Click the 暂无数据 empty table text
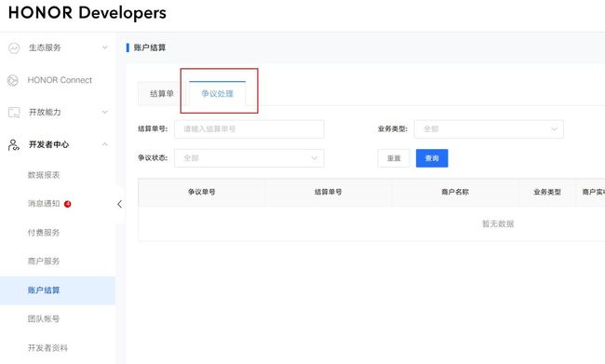Image resolution: width=605 pixels, height=364 pixels. point(498,223)
